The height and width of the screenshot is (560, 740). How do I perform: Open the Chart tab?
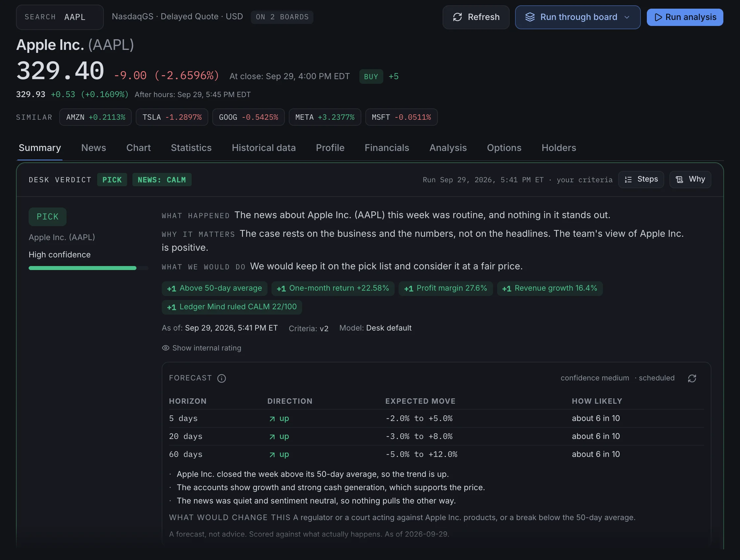pyautogui.click(x=138, y=148)
